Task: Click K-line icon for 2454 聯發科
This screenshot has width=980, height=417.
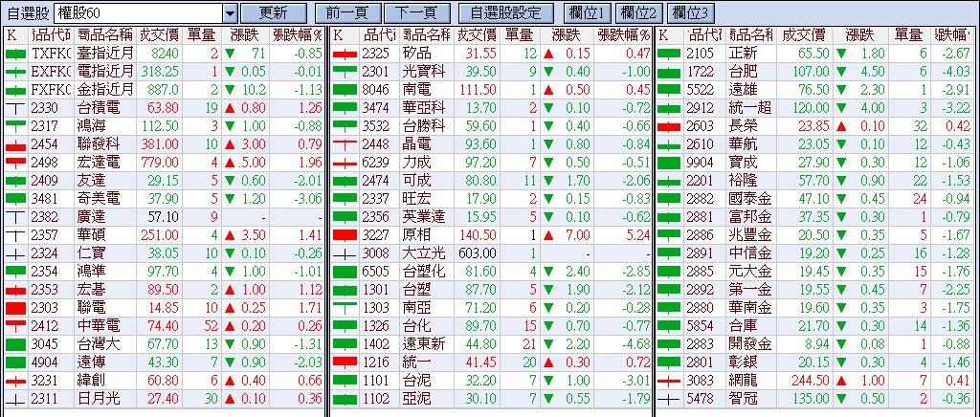Action: point(16,145)
